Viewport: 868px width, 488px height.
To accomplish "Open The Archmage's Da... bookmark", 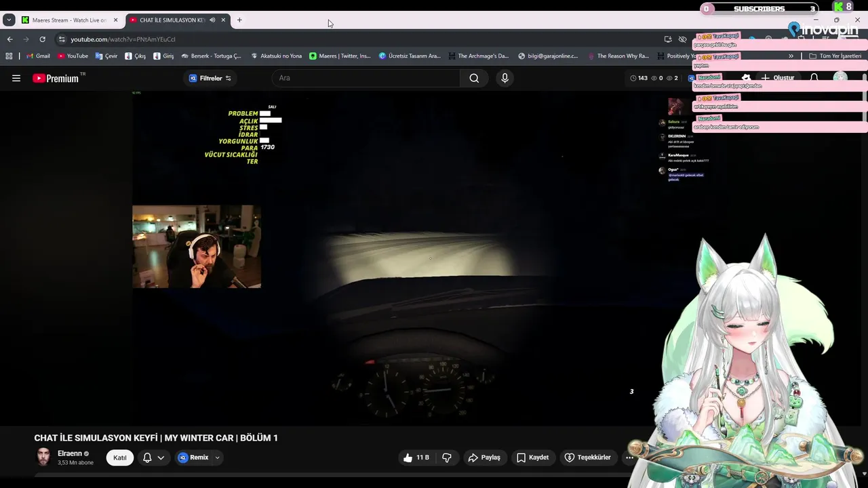I will click(478, 56).
